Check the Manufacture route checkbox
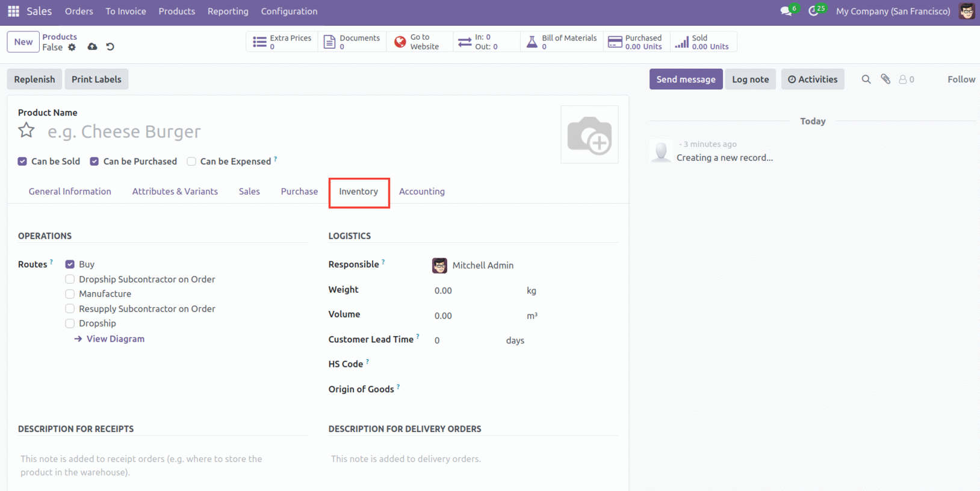This screenshot has height=491, width=980. (x=70, y=294)
